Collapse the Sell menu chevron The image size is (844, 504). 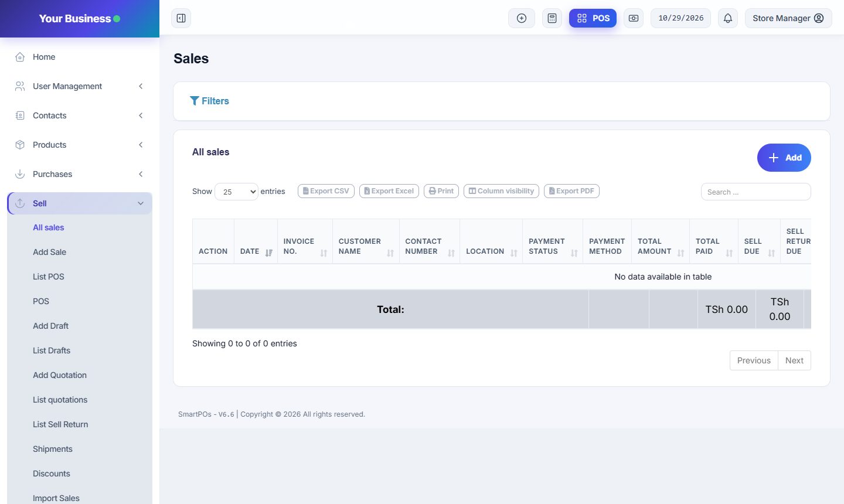click(141, 203)
